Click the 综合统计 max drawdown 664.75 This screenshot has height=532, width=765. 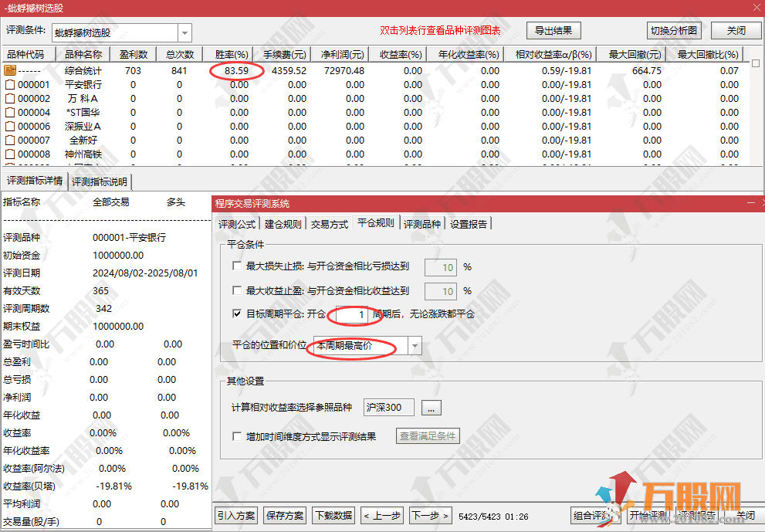646,71
